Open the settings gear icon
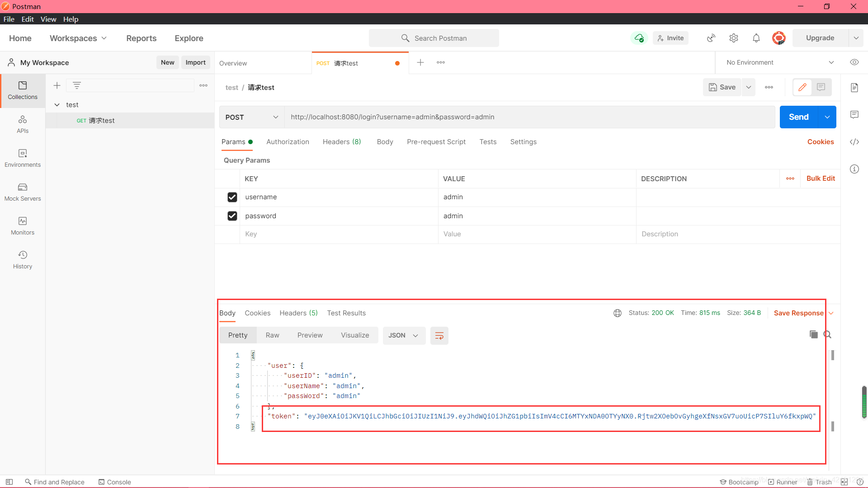The height and width of the screenshot is (488, 868). (x=733, y=38)
